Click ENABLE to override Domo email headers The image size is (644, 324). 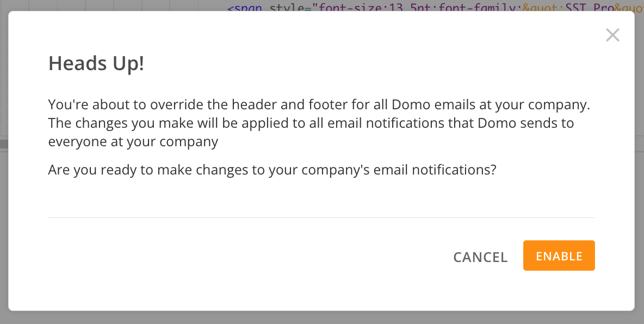coord(559,256)
